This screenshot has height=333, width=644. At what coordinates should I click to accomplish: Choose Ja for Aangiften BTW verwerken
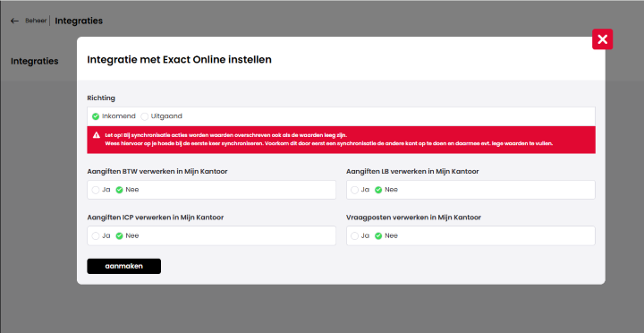pos(96,190)
